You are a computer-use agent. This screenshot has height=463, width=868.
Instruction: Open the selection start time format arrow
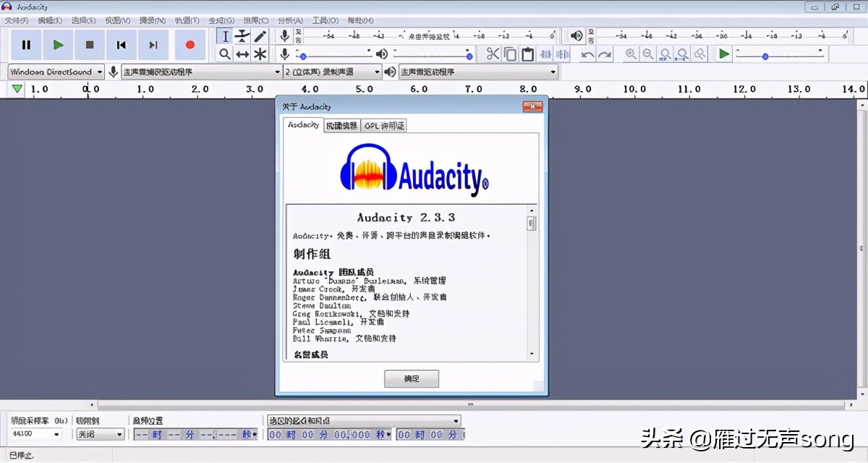click(389, 434)
